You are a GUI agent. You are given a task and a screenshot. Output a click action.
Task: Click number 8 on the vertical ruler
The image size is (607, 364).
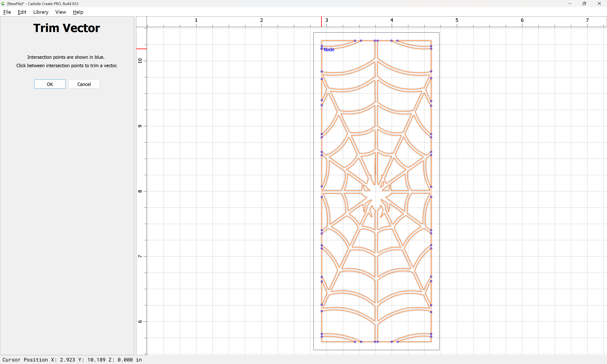coord(140,191)
